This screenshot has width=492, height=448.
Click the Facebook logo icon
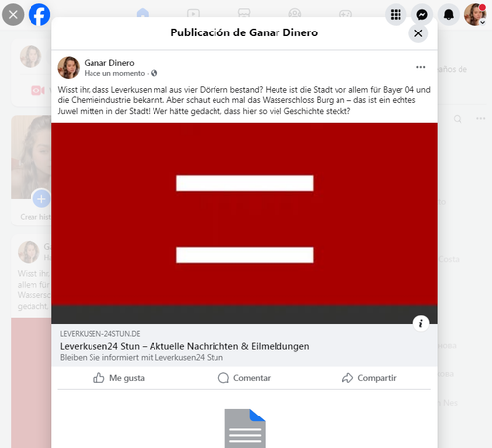coord(39,15)
